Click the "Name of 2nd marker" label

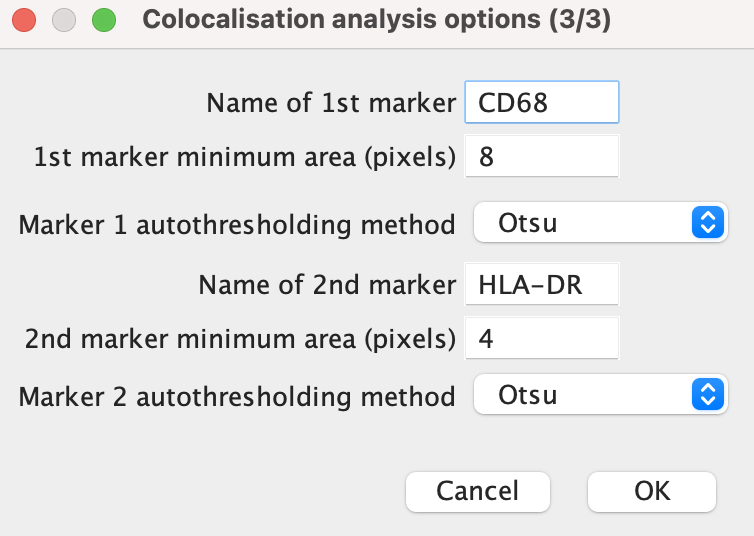(x=327, y=285)
